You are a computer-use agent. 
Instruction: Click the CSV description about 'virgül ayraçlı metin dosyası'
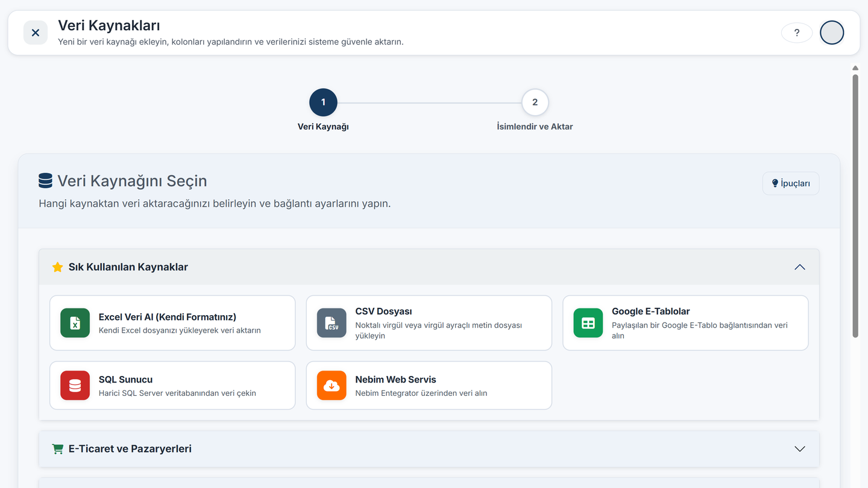[x=439, y=330]
